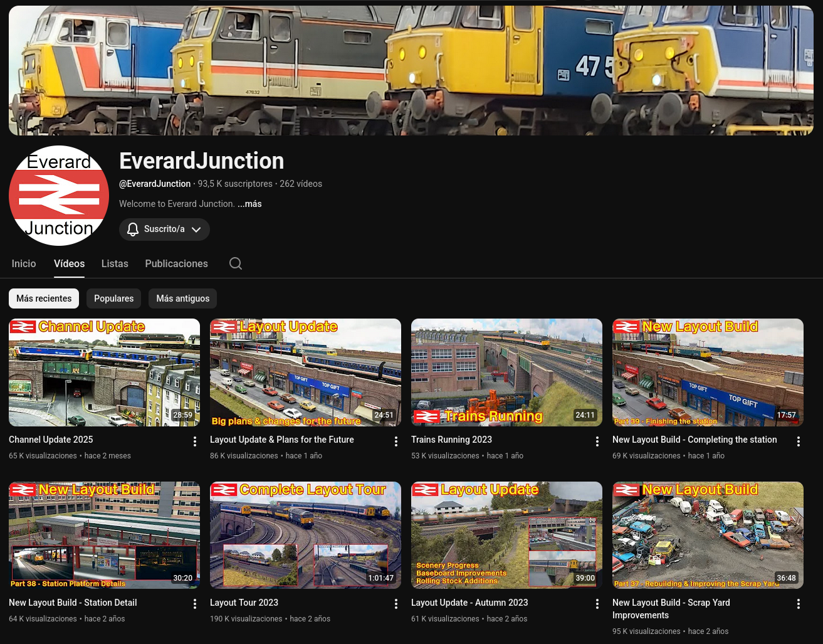Open options menu icon for Channel Update 2025

(x=195, y=441)
